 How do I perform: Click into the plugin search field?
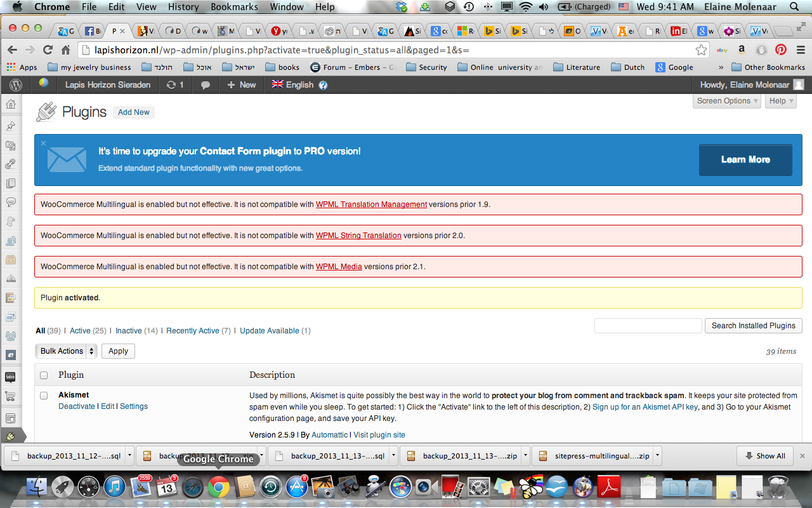(648, 326)
